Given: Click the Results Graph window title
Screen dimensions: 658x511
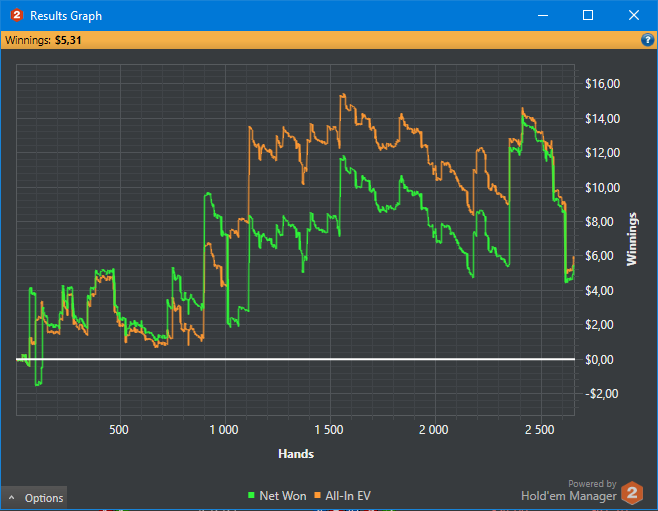Looking at the screenshot, I should tap(66, 16).
